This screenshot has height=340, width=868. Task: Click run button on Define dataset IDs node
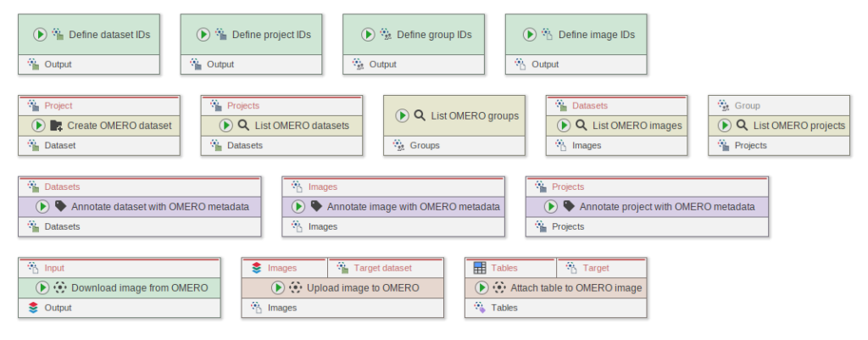click(x=40, y=35)
